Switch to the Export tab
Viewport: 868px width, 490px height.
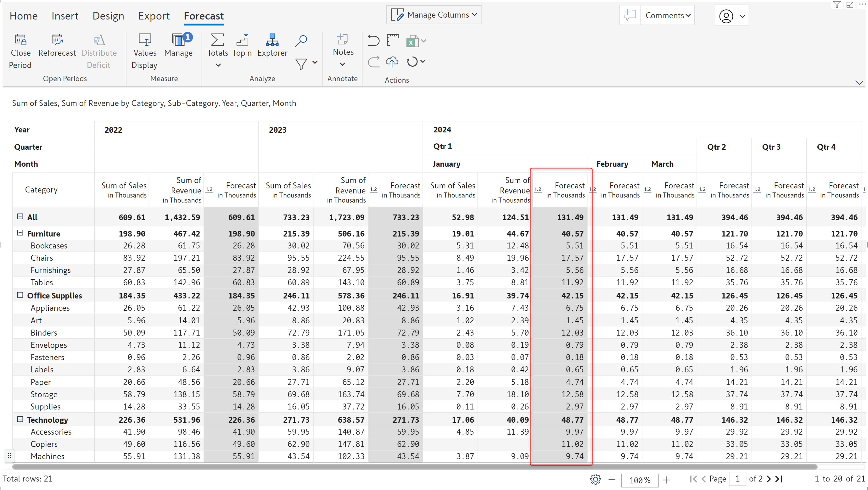(x=154, y=16)
